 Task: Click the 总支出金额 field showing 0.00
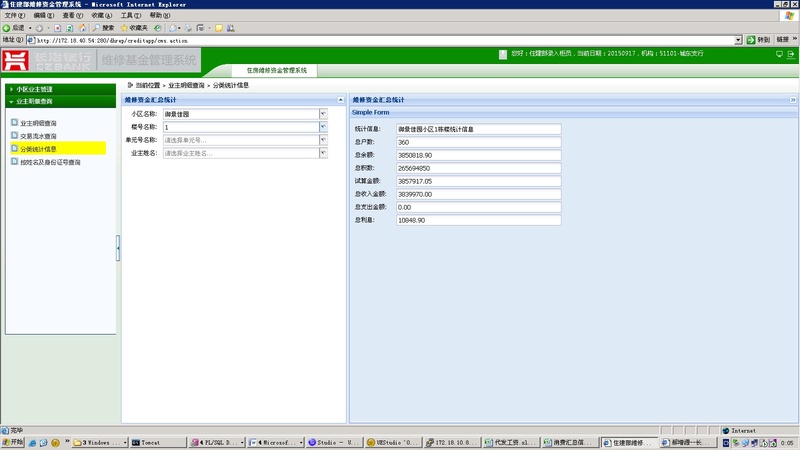pyautogui.click(x=479, y=207)
